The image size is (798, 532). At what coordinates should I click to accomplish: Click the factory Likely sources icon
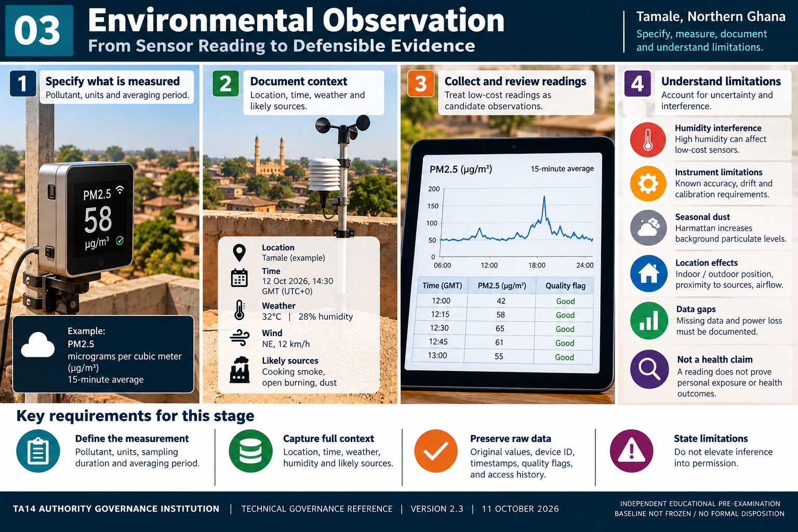[240, 370]
